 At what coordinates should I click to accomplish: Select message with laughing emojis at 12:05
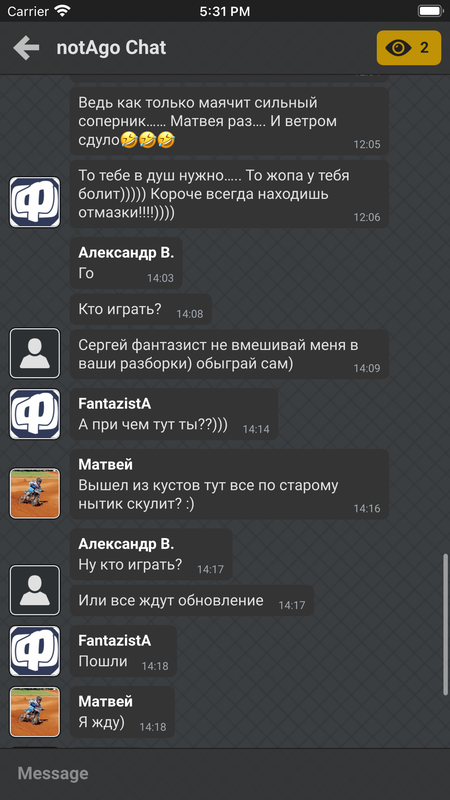point(229,121)
